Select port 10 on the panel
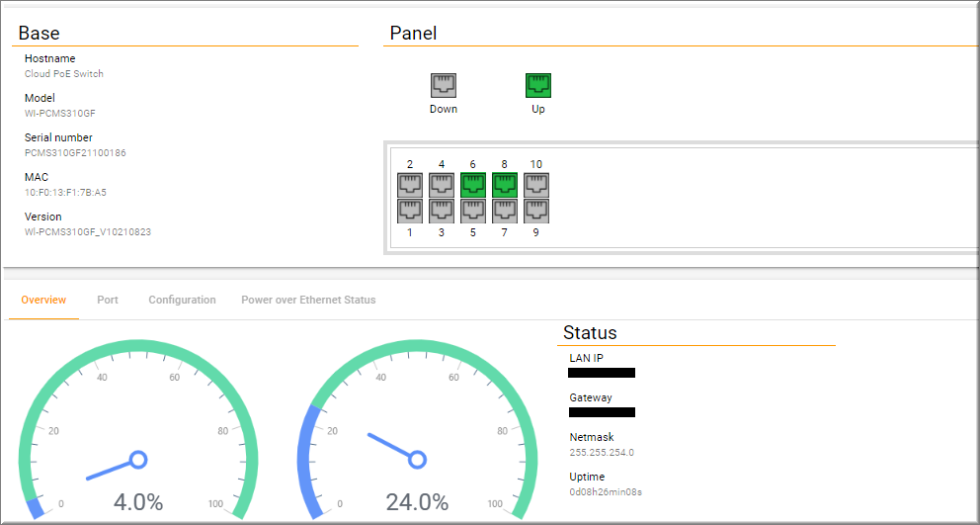The image size is (980, 525). [536, 184]
